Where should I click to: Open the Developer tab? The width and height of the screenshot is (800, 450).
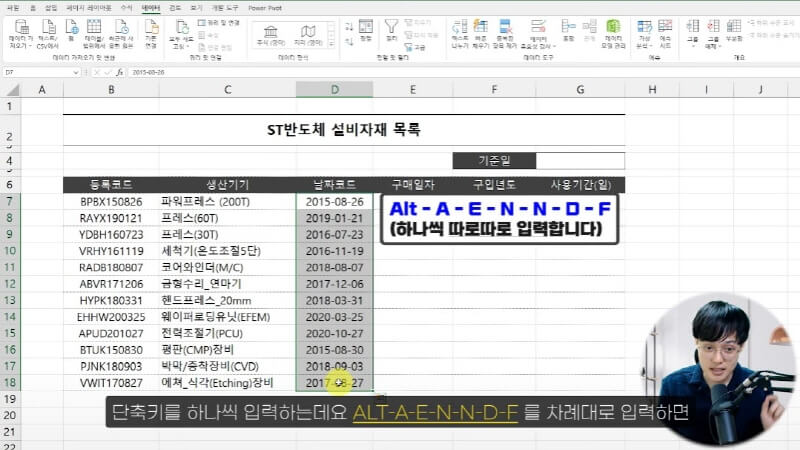pos(225,8)
